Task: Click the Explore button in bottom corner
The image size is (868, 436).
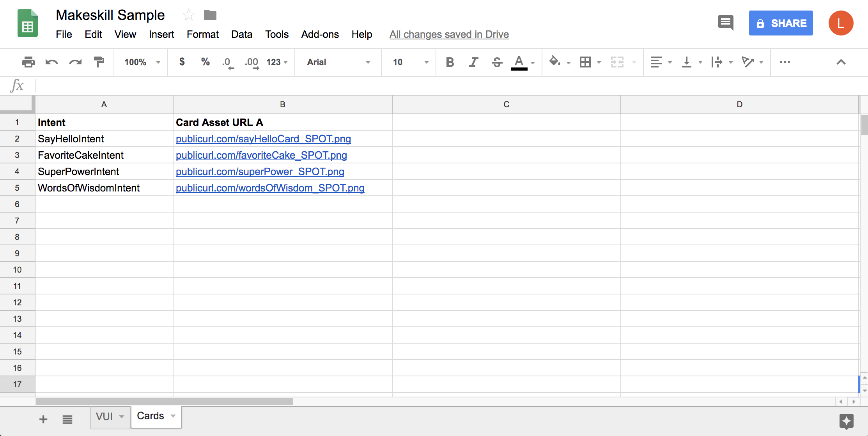Action: coord(846,421)
